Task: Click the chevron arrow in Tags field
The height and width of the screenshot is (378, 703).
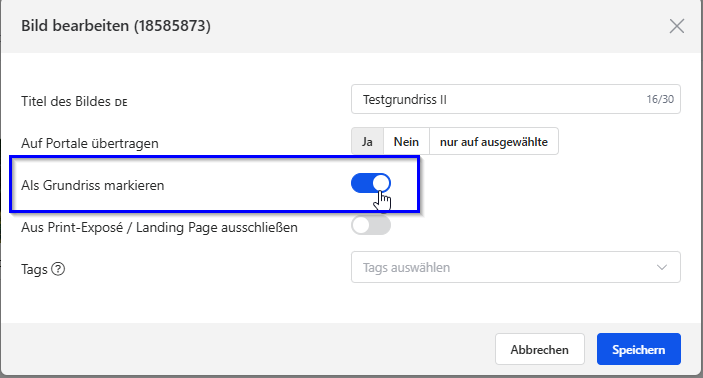Action: coord(662,267)
